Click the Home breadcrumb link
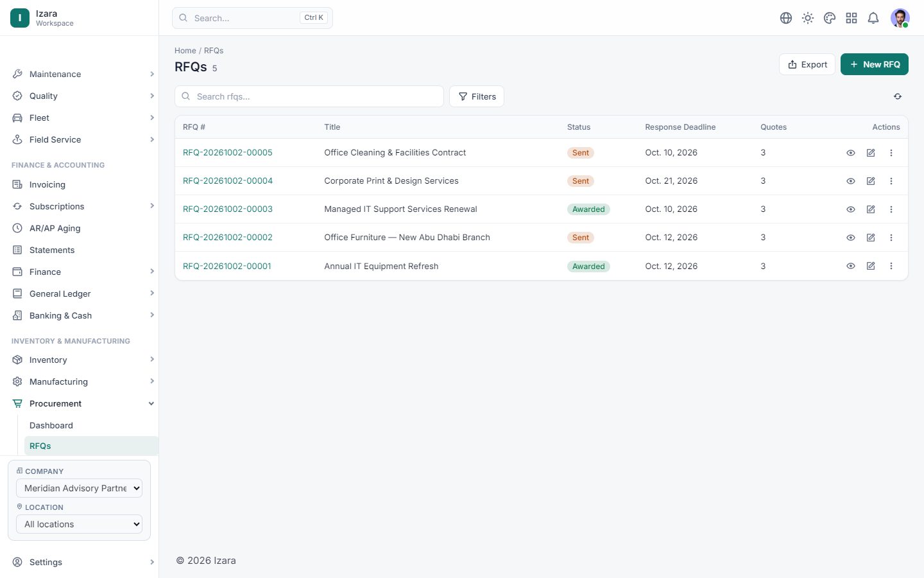Viewport: 924px width, 578px height. 185,51
